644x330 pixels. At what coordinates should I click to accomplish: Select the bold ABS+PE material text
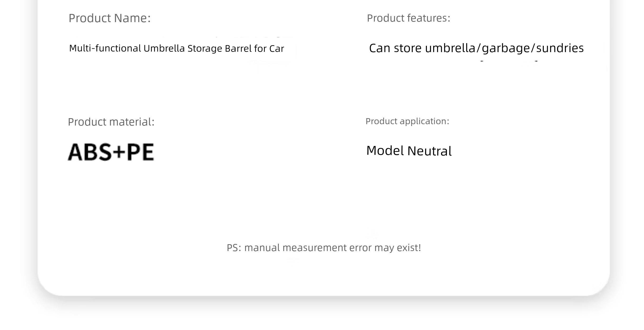tap(111, 152)
